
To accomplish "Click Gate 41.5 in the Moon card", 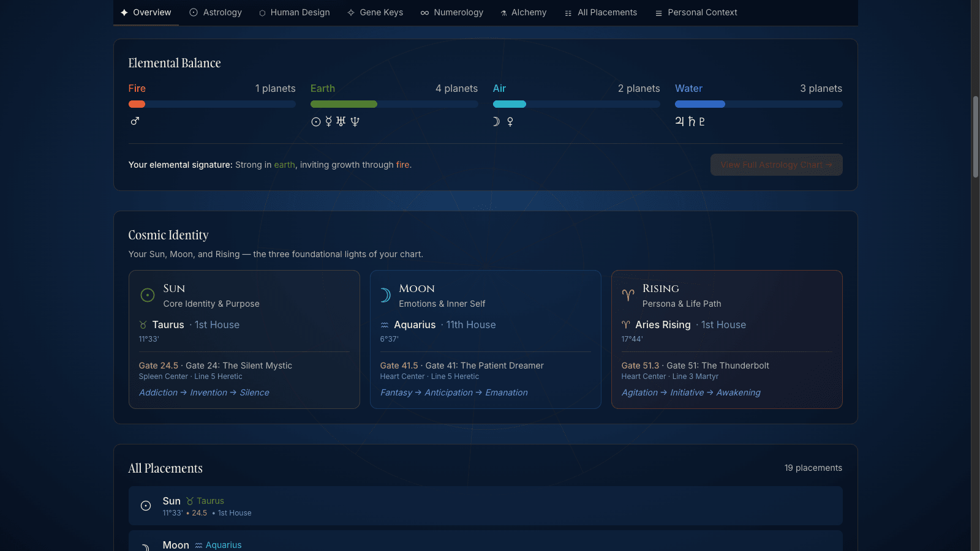I will point(399,365).
